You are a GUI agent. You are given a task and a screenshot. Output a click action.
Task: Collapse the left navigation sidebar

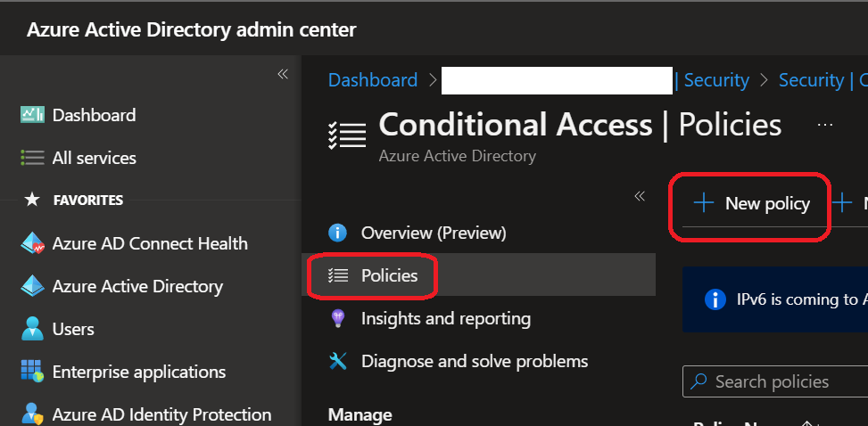click(x=283, y=74)
